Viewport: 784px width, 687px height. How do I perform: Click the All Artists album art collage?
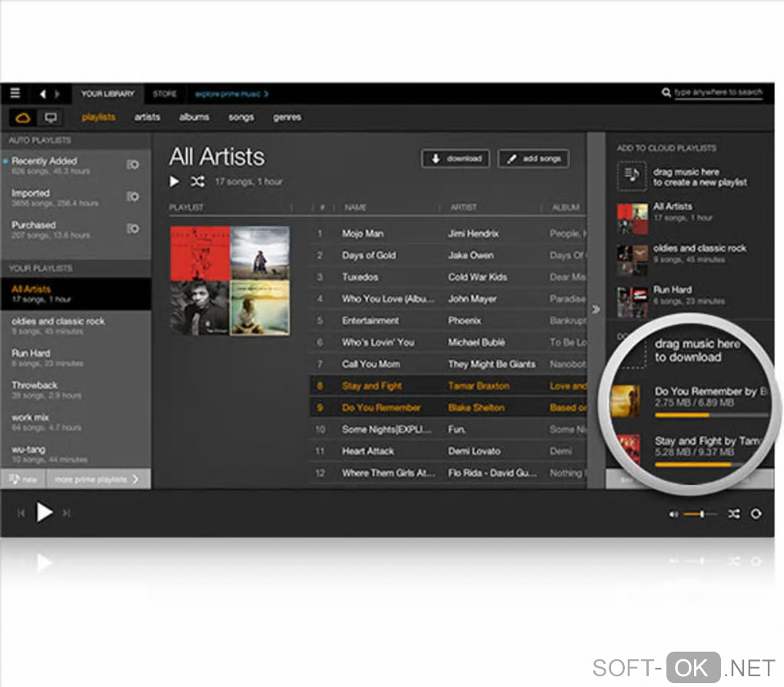tap(230, 280)
